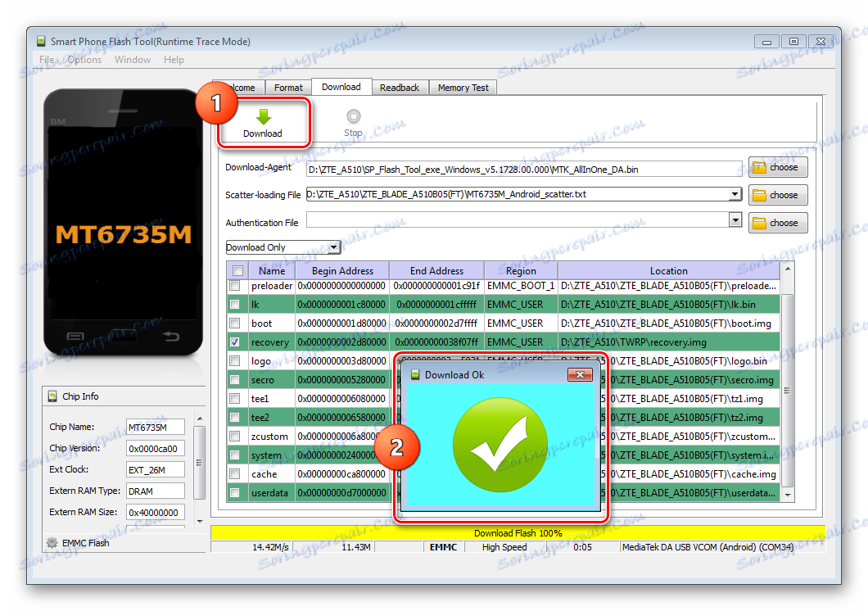Click the High Speed status bar entry
This screenshot has height=611, width=868.
(x=504, y=547)
